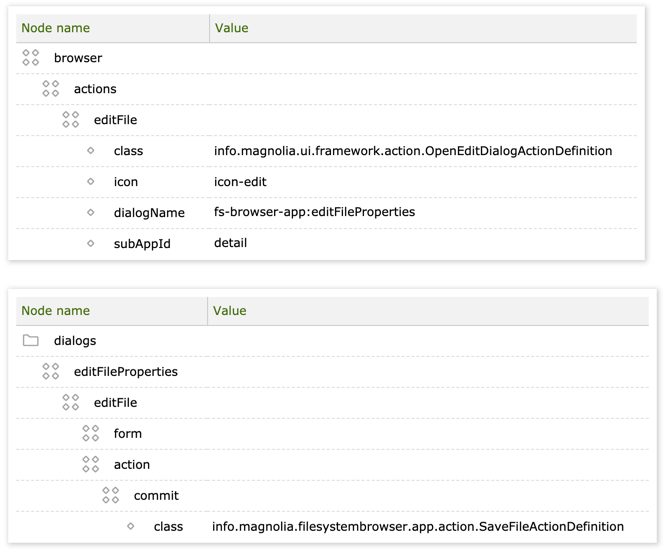Click the property icon beside dialogName
Screen dimensions: 668x553
tap(91, 213)
